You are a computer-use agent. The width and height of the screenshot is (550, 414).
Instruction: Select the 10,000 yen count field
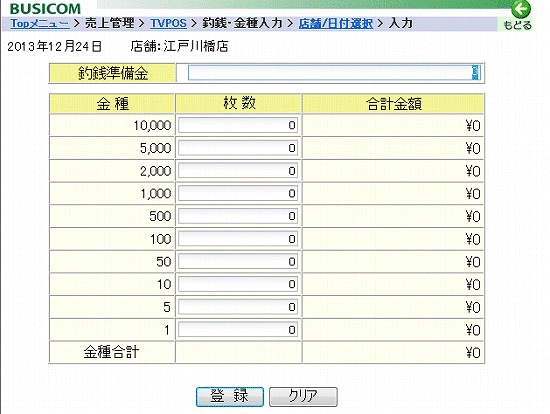tap(238, 125)
